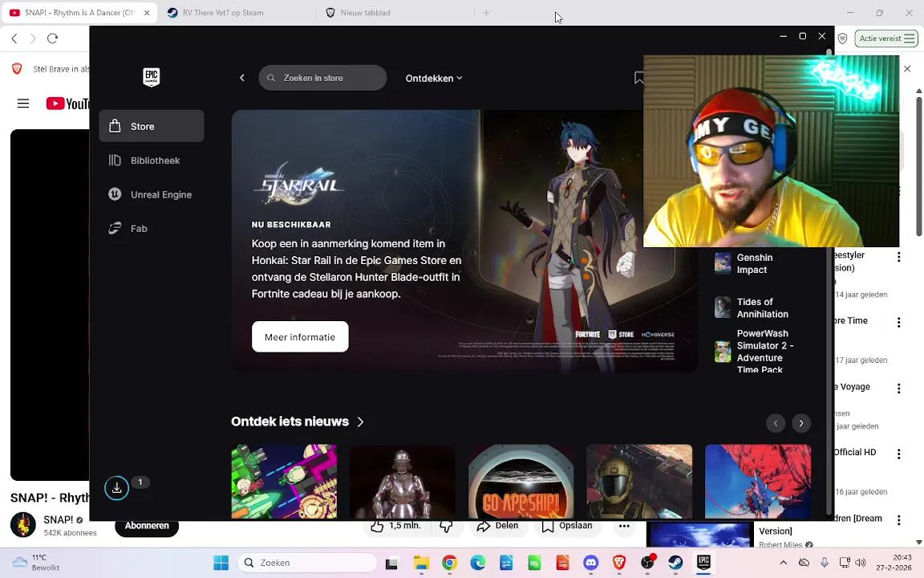Select Unreal Engine in the sidebar
This screenshot has height=578, width=924.
[x=152, y=194]
